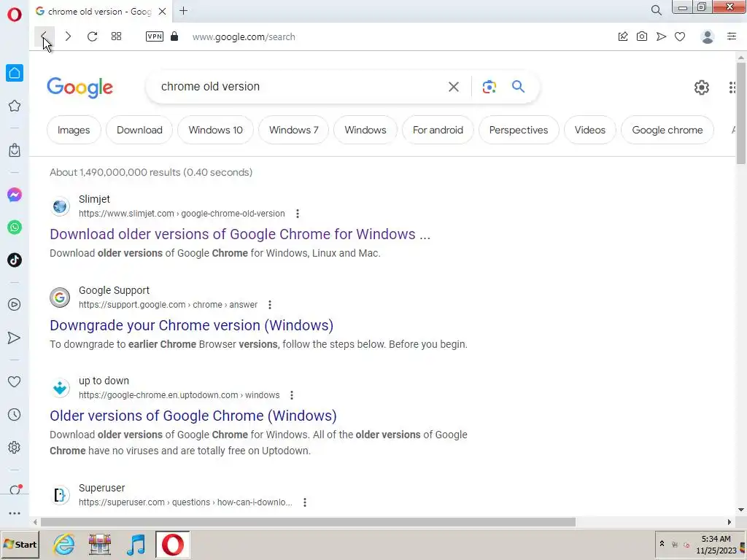Go forward using the forward arrow
Image resolution: width=747 pixels, height=560 pixels.
click(68, 36)
